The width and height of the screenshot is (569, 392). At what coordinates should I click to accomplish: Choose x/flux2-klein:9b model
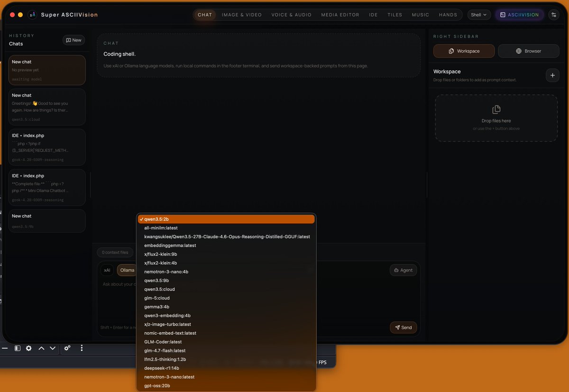pyautogui.click(x=226, y=254)
